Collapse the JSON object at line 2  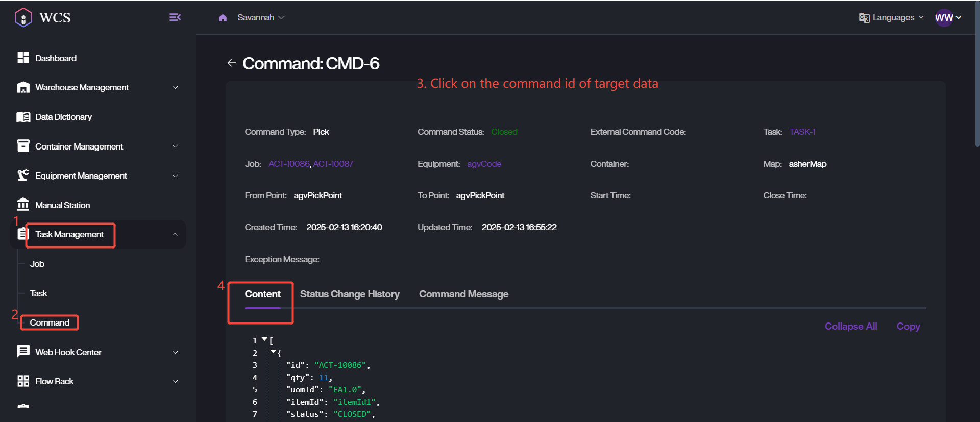pos(274,352)
